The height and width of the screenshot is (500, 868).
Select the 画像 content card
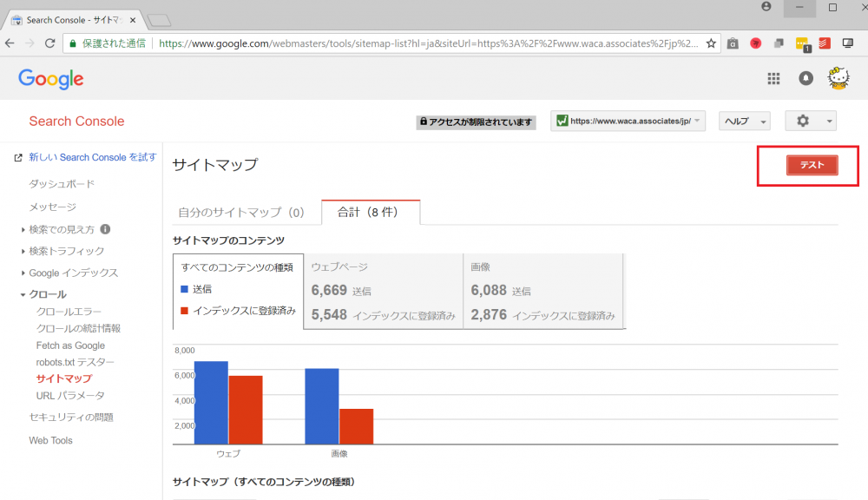tap(543, 292)
